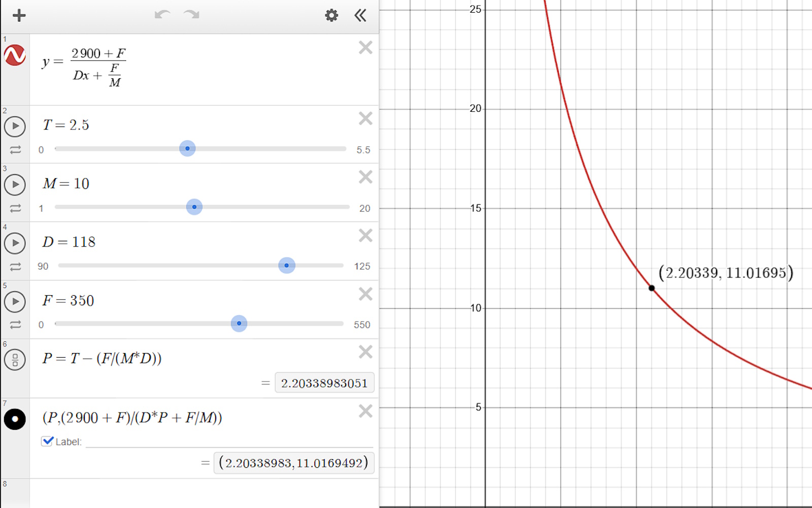Toggle loop direction for the F slider
This screenshot has width=812, height=508.
click(x=15, y=325)
